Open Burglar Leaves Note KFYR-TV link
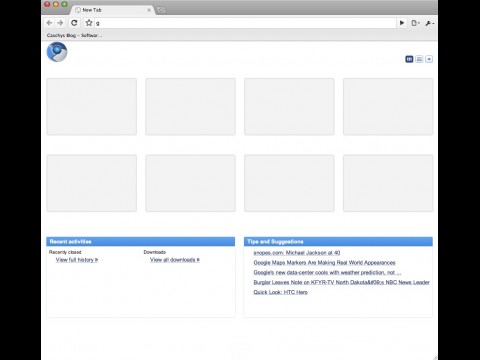Image resolution: width=480 pixels, height=360 pixels. click(341, 282)
